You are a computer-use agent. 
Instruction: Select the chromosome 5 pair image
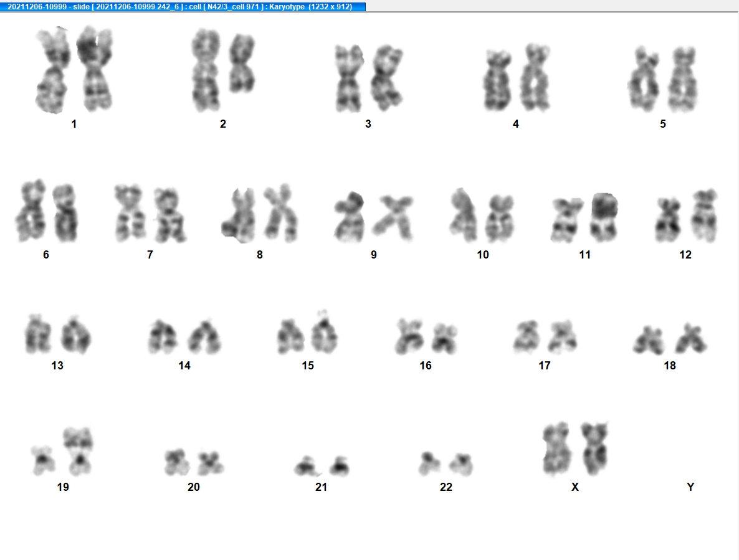coord(662,78)
